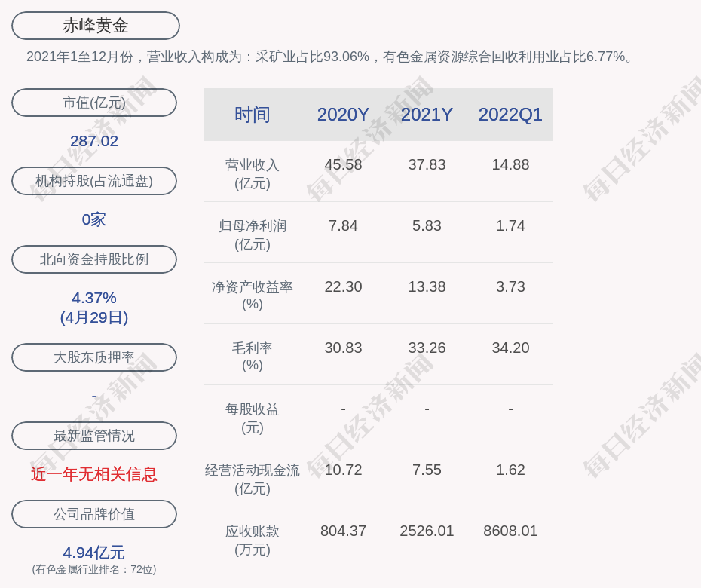Click the 2021年1至12月份 revenue composition sentence
The height and width of the screenshot is (588, 701).
pyautogui.click(x=330, y=57)
